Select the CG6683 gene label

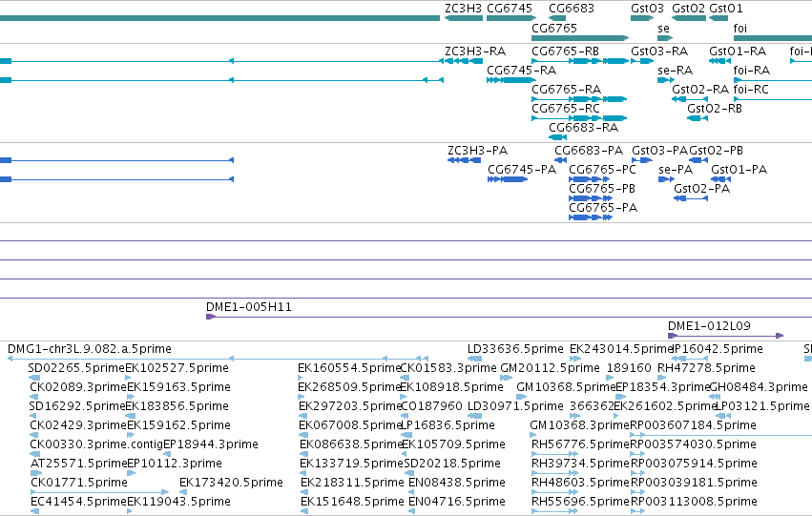(572, 9)
